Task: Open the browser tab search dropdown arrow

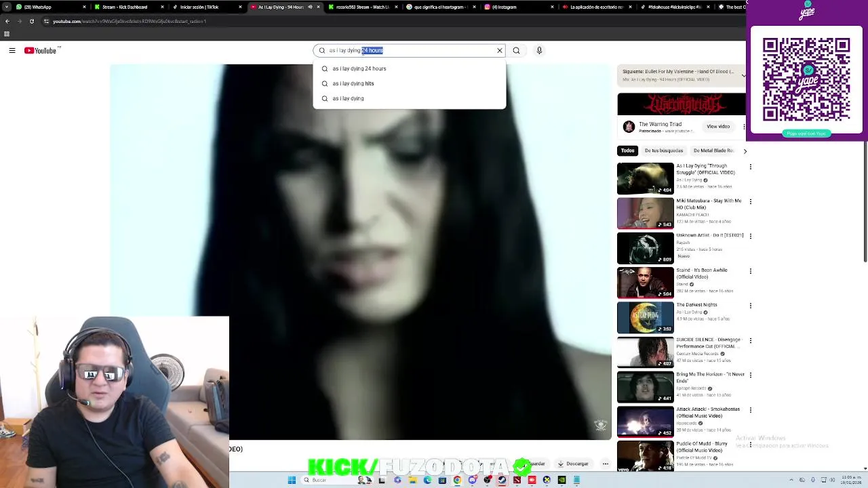Action: tap(6, 7)
